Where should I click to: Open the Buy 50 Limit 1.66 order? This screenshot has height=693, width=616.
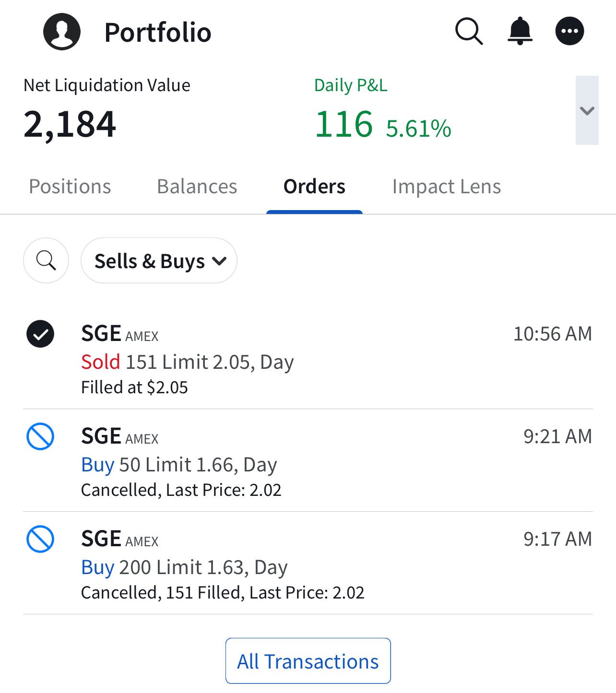[x=179, y=465]
